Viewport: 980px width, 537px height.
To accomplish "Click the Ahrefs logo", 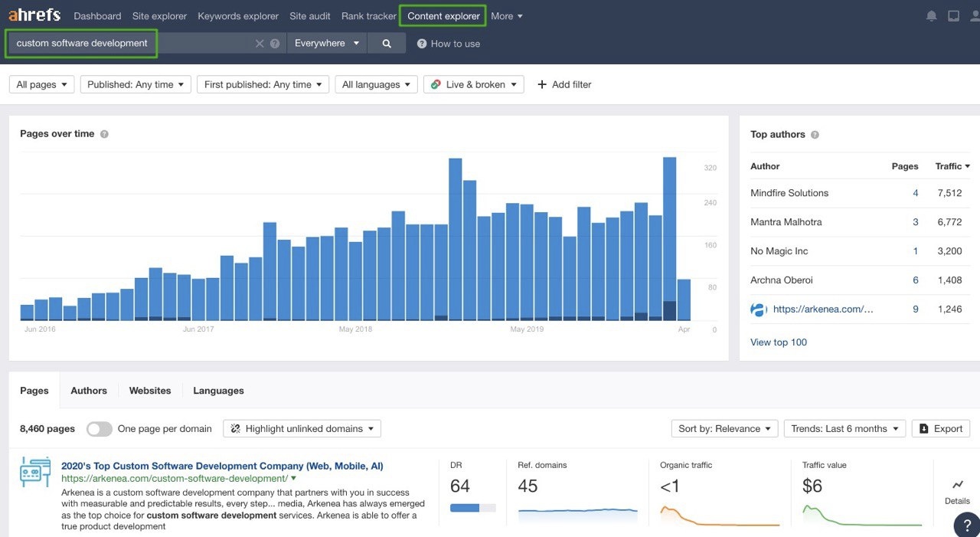I will click(x=34, y=15).
